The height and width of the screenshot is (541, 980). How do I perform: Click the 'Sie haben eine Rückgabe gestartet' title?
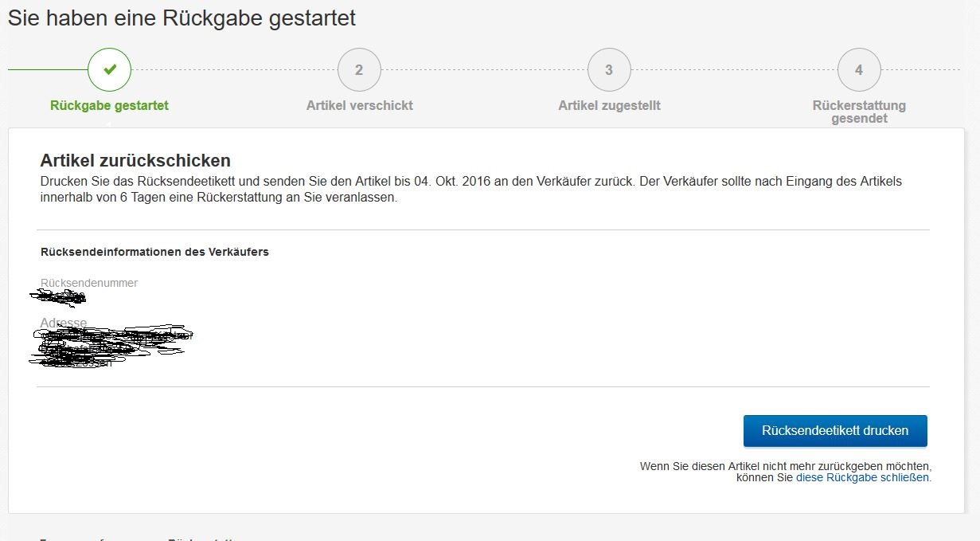coord(182,18)
